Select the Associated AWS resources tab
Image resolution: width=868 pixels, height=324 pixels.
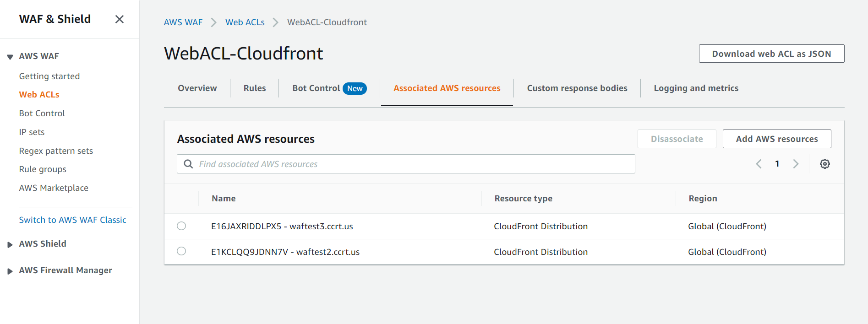447,88
